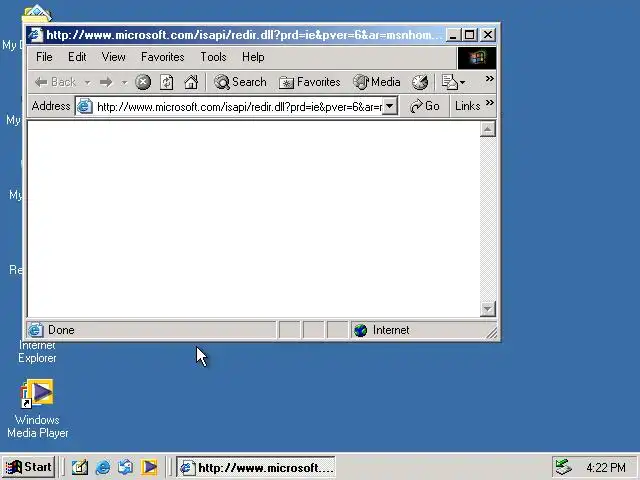Launch Outlook Express from quick launch
This screenshot has height=480, width=640.
pos(125,467)
